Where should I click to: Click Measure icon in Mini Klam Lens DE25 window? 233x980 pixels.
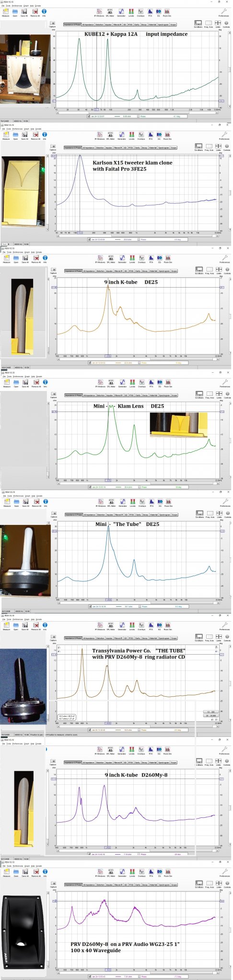(x=7, y=383)
